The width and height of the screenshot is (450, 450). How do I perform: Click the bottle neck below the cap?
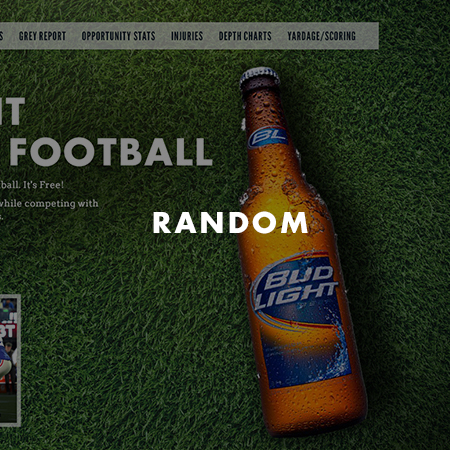263,107
